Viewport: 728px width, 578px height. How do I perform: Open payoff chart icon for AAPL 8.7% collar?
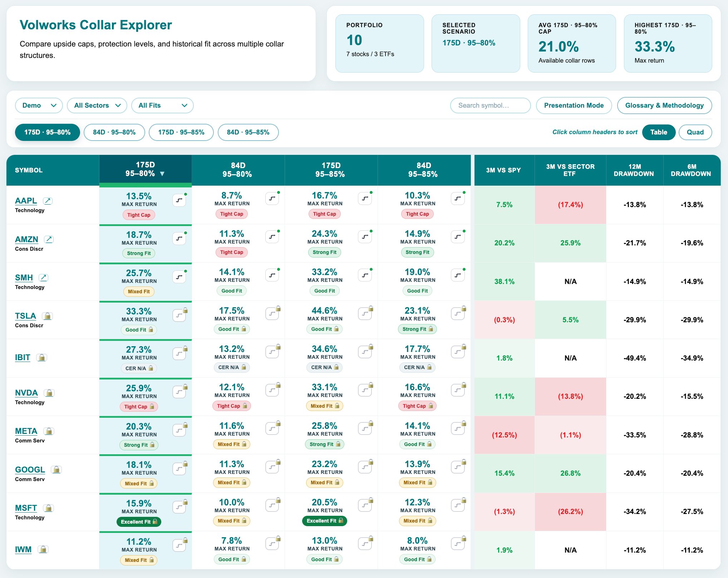point(272,198)
